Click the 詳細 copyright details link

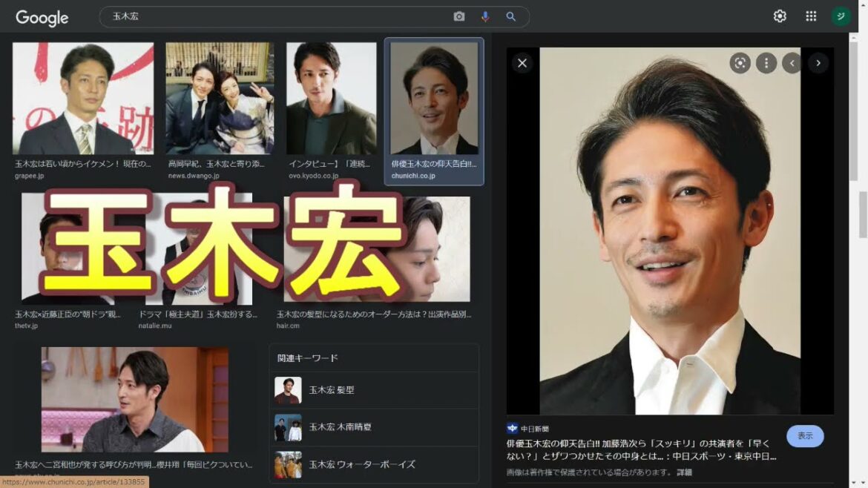[684, 472]
